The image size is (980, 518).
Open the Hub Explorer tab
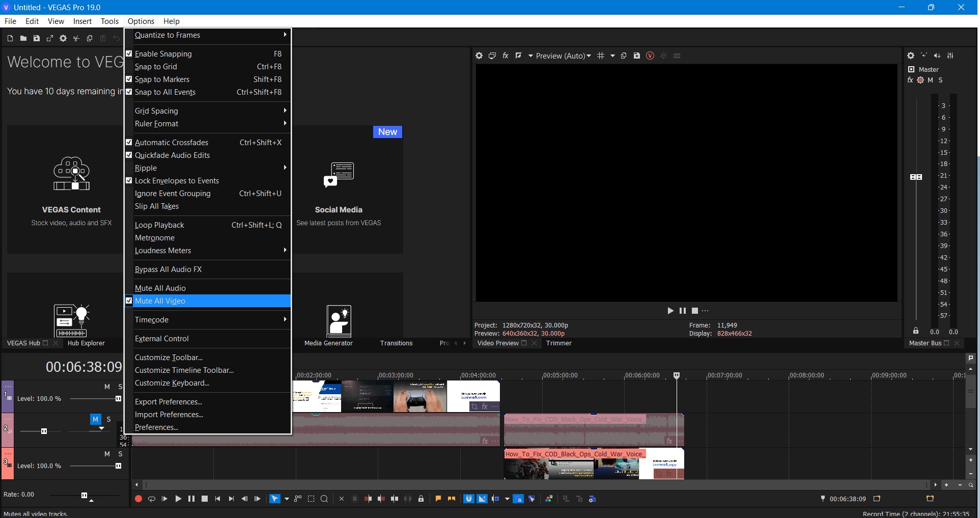tap(86, 343)
